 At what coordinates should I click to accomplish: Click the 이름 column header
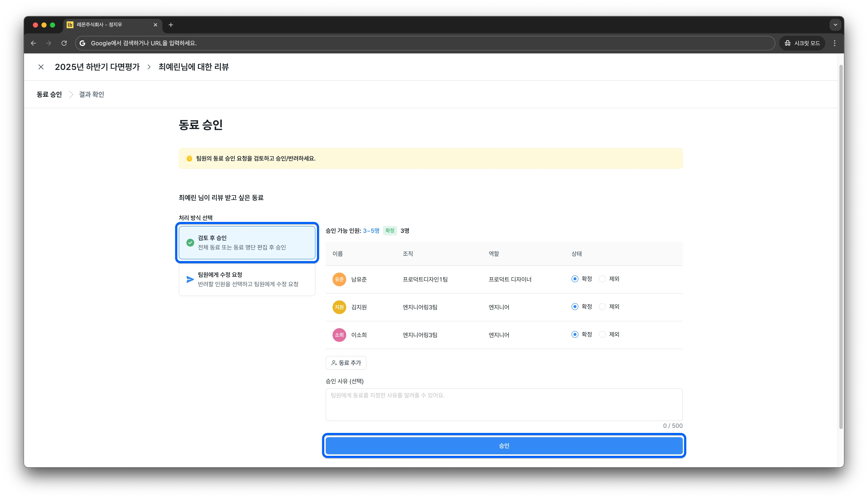point(337,254)
